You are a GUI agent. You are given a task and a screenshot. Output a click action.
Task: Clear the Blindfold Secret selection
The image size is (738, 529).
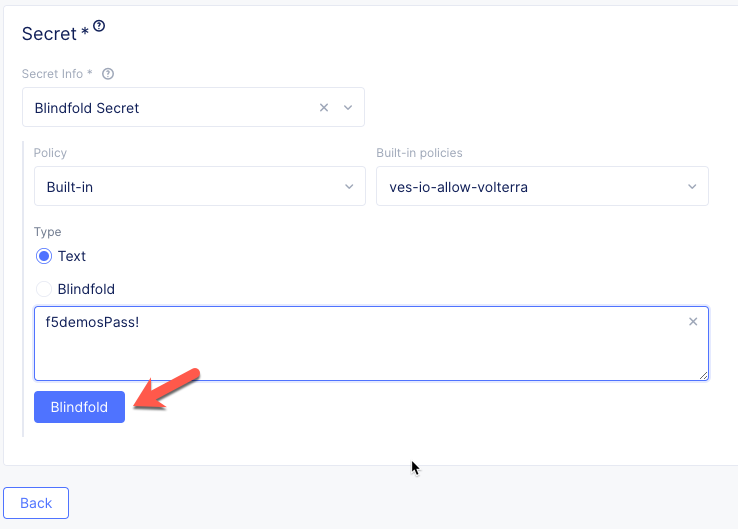click(x=324, y=107)
